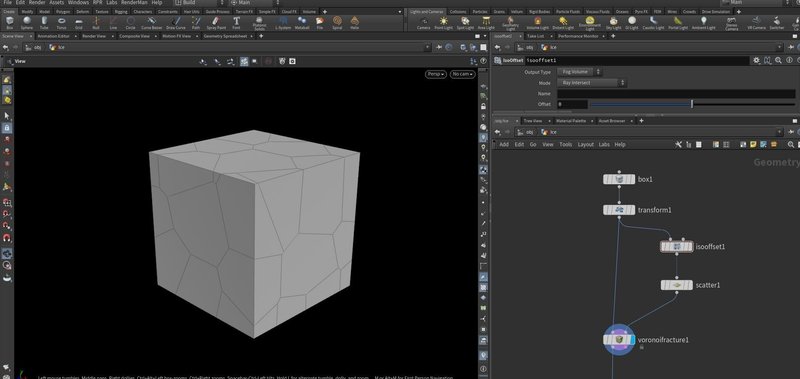Add a Point Light from the shelf
800x379 pixels.
(444, 22)
